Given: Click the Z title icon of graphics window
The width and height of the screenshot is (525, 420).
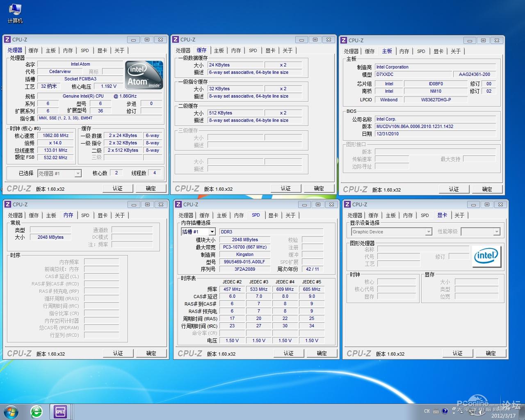Looking at the screenshot, I should tap(347, 204).
